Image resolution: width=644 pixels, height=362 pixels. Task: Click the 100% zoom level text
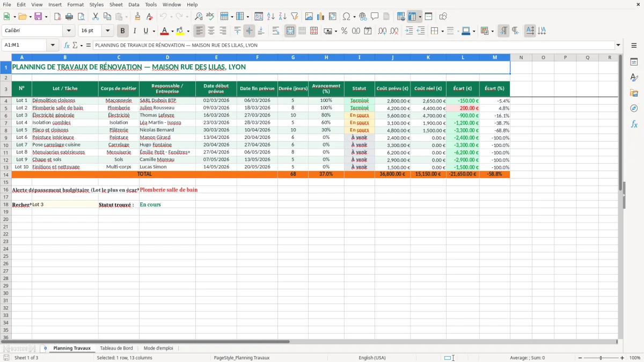634,358
